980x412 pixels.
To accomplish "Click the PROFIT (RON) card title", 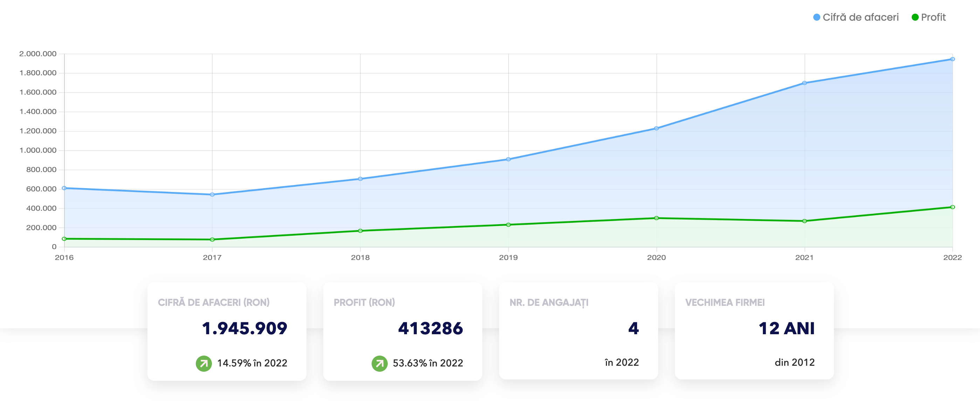I will (365, 302).
